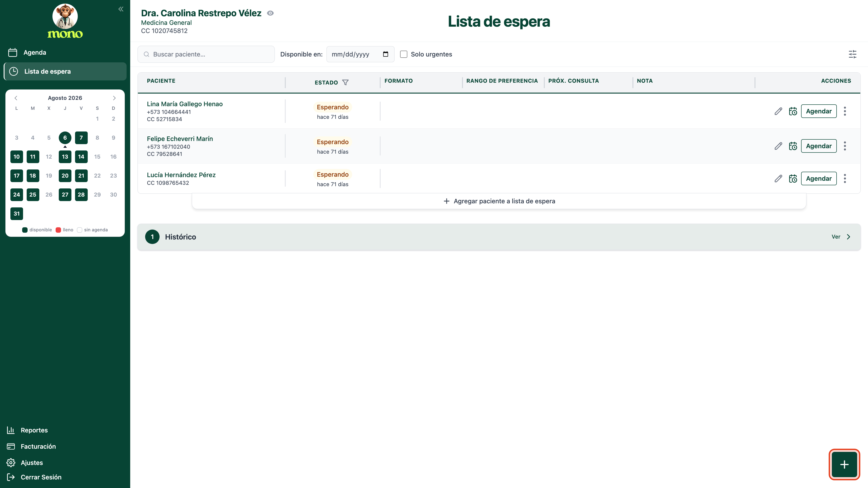This screenshot has height=488, width=868.
Task: Select day 6 in the August calendar
Action: coord(65,137)
